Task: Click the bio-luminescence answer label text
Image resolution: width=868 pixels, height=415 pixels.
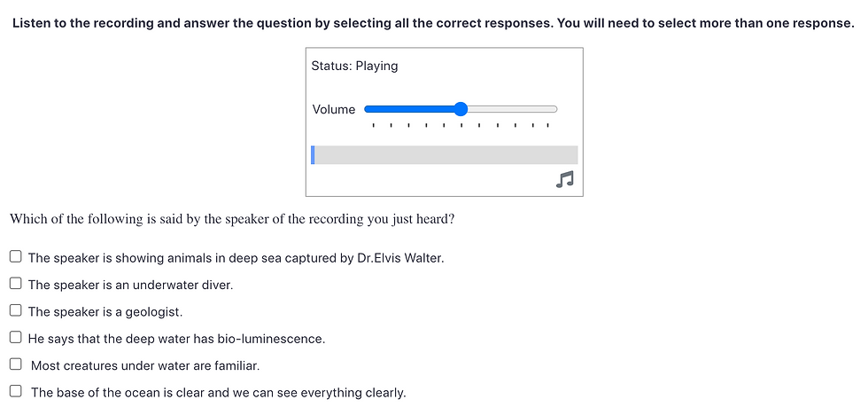Action: 176,339
